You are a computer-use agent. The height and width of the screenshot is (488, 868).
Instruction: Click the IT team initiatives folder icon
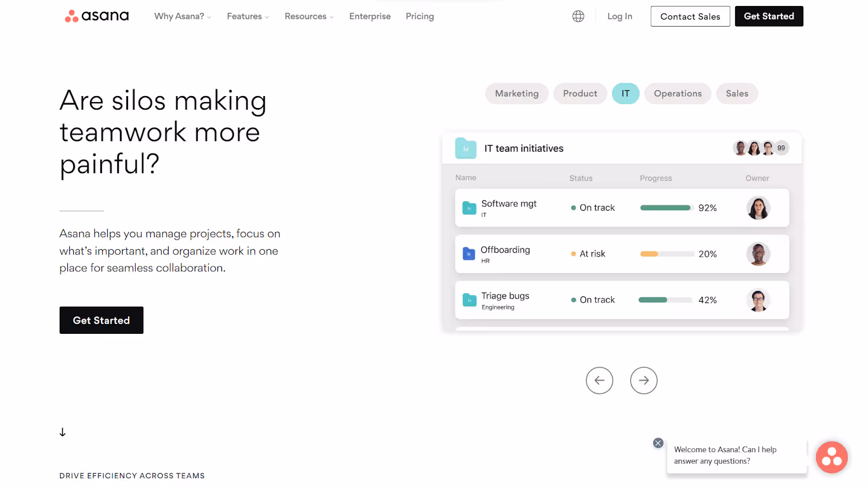[x=465, y=148]
